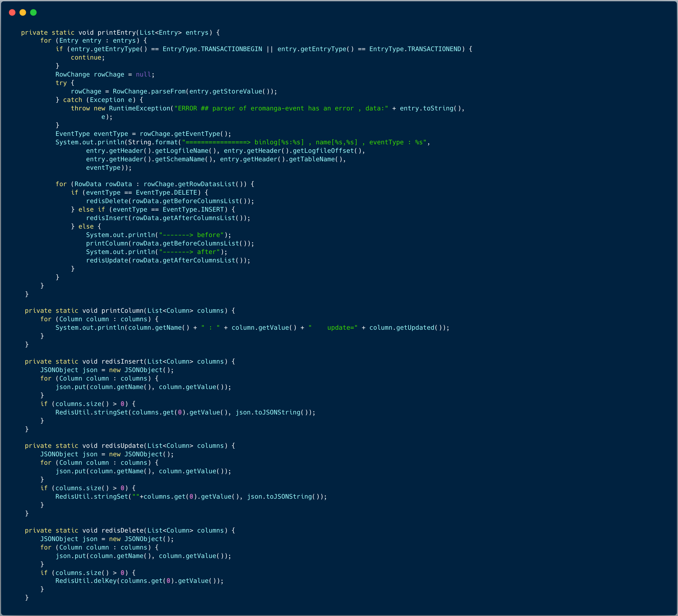Click the RuntimeException class name
This screenshot has width=678, height=616.
[x=139, y=108]
